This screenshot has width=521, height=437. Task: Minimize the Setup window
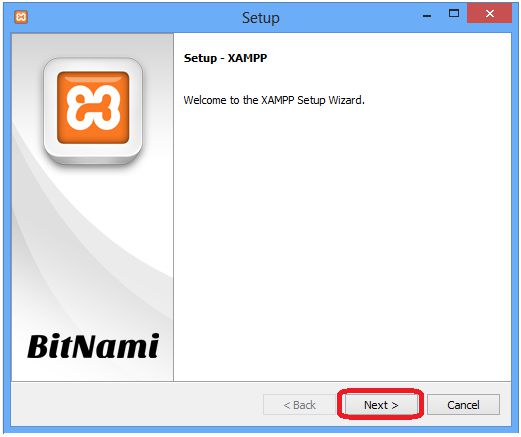click(x=427, y=15)
